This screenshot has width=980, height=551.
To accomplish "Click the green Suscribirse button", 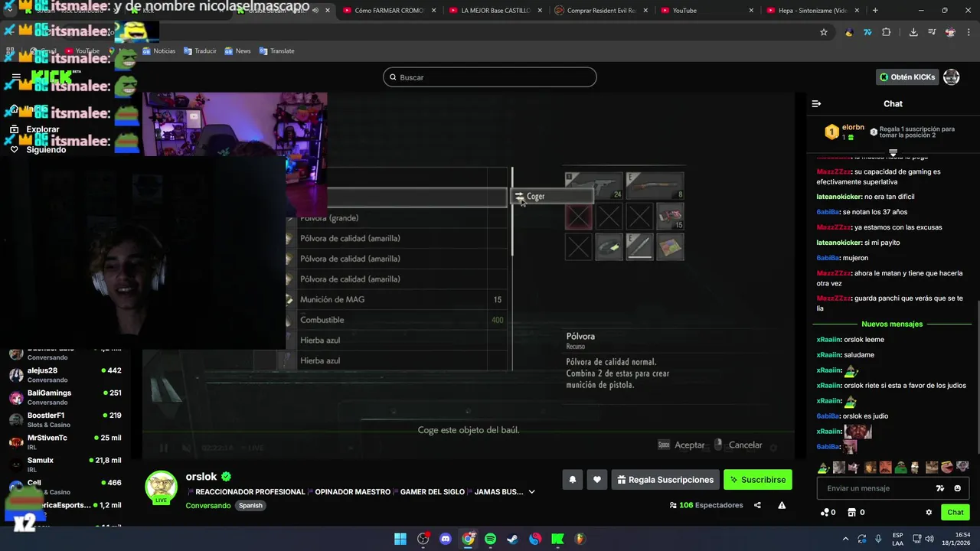I will [x=757, y=480].
